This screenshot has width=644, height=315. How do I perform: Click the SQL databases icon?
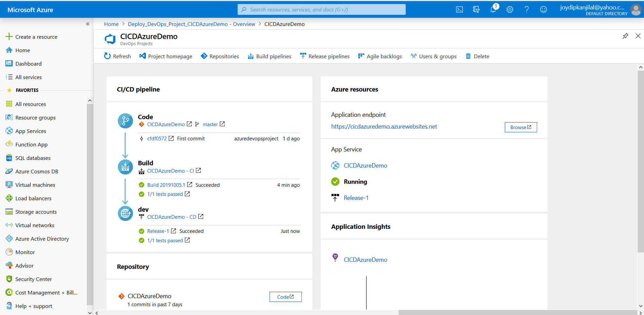pos(9,158)
